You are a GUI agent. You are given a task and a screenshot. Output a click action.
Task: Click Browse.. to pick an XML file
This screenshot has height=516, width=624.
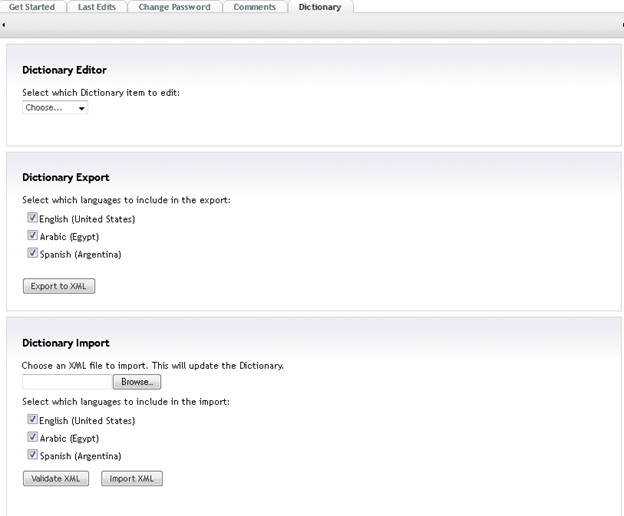tap(136, 382)
